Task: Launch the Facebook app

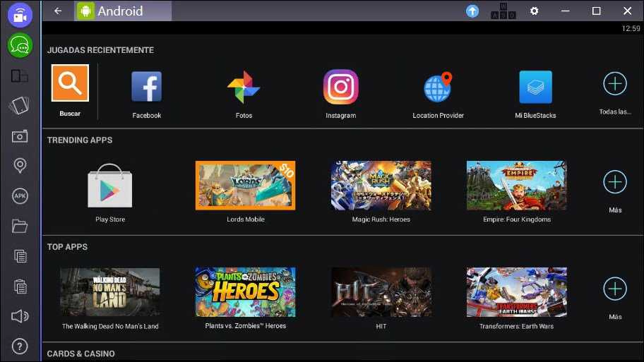Action: tap(147, 87)
